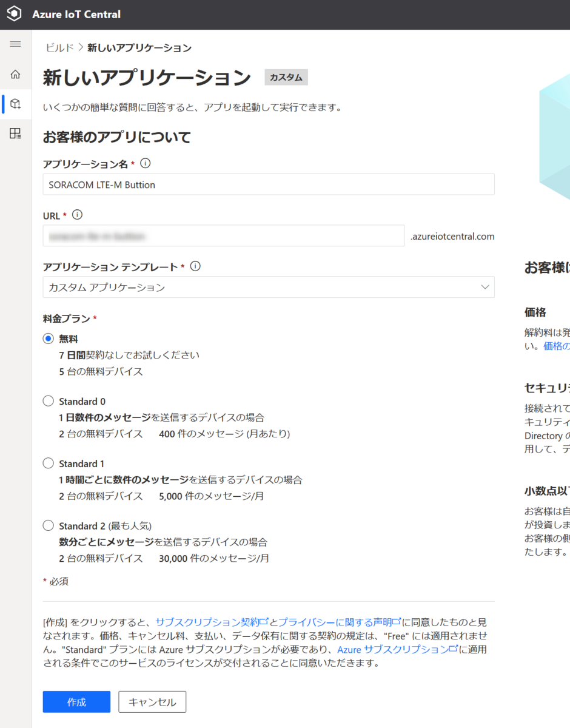The height and width of the screenshot is (728, 570).
Task: Click the Azure IoT Central hexagon logo
Action: [x=14, y=14]
